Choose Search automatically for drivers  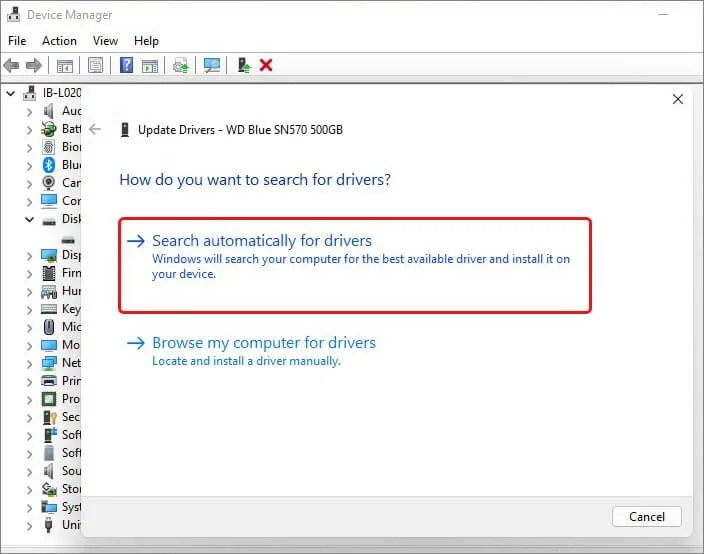[x=355, y=265]
